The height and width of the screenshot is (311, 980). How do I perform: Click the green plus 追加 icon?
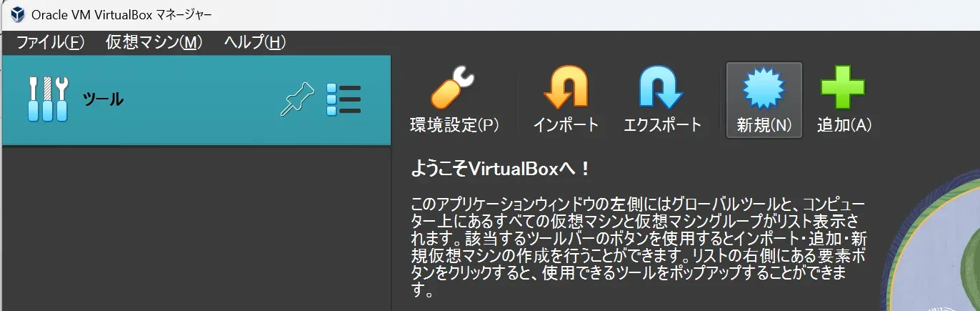coord(844,87)
